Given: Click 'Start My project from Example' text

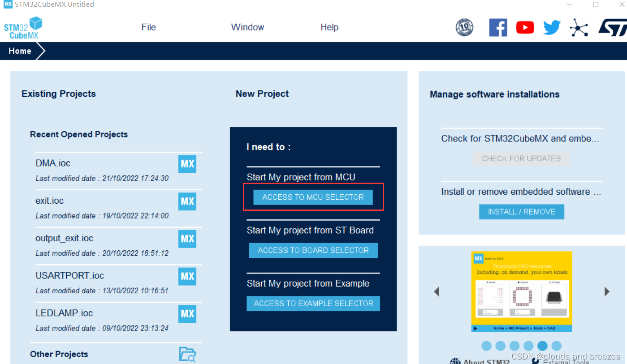Looking at the screenshot, I should tap(308, 283).
